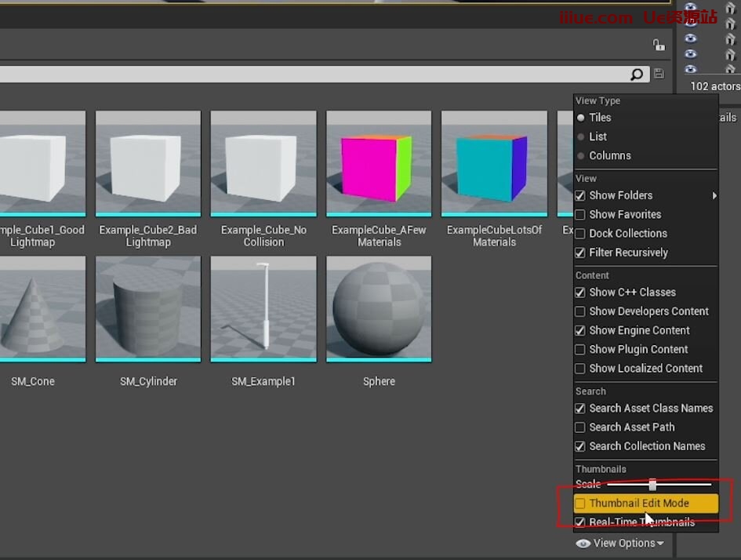Select the Sphere asset thumbnail
Viewport: 741px width, 560px height.
coord(379,309)
